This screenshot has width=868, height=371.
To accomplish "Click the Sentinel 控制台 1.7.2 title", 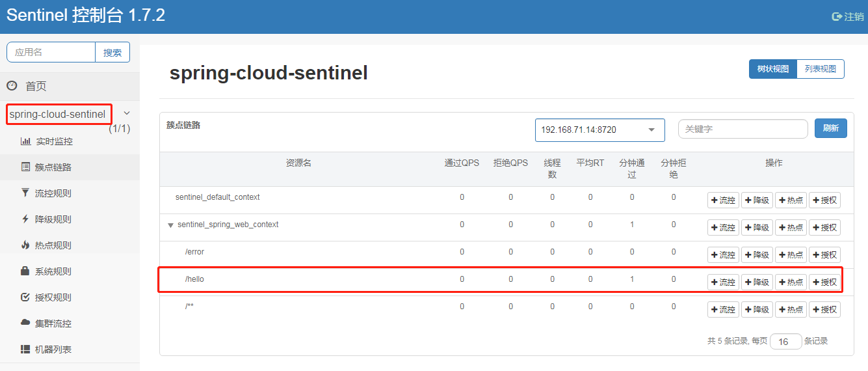I will tap(86, 16).
